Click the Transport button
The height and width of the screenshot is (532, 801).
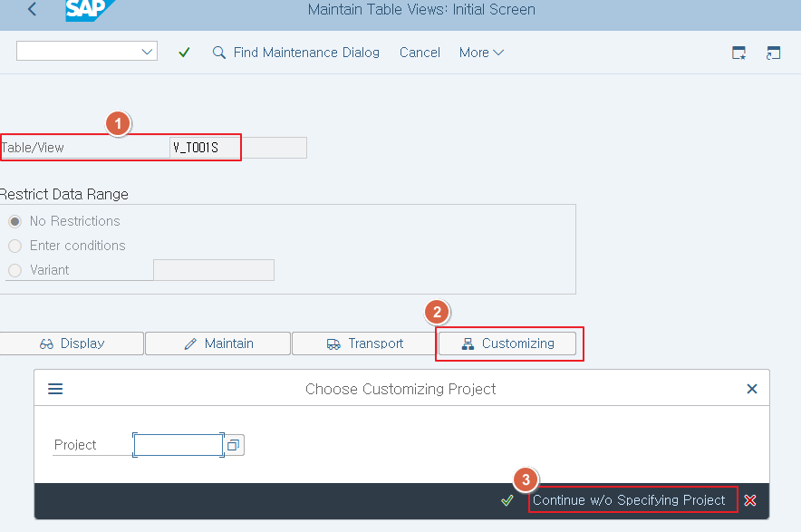coord(365,343)
